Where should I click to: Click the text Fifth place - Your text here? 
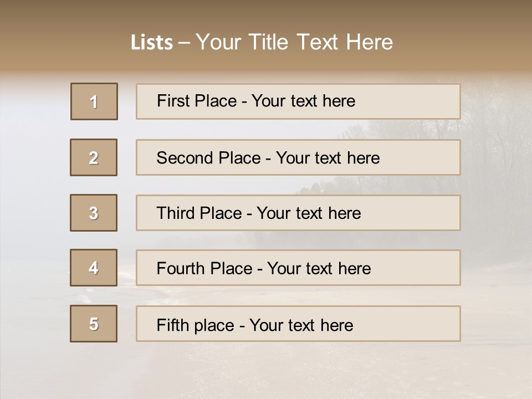click(255, 325)
